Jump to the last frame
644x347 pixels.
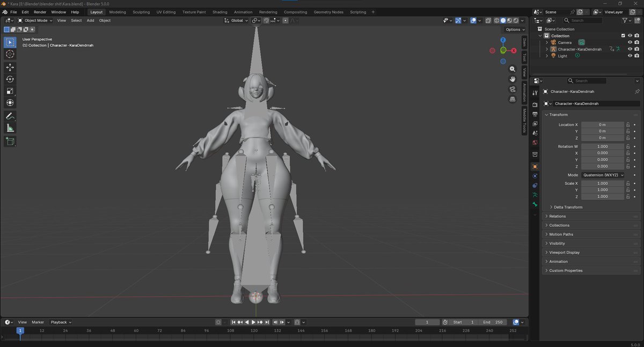pos(267,322)
